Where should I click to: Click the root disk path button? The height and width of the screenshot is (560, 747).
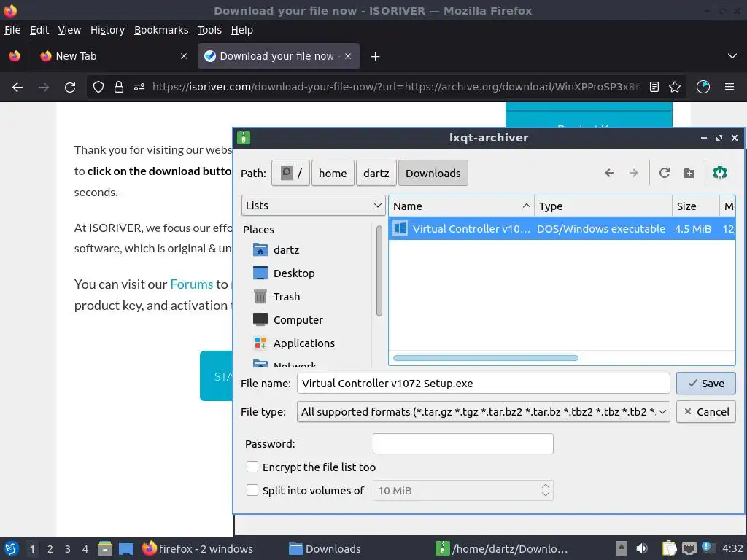click(290, 173)
